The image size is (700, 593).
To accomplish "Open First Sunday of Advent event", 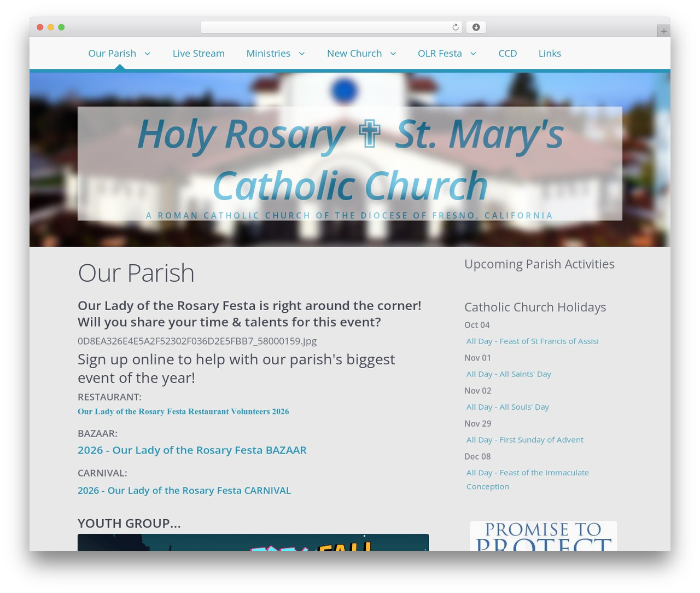I will pyautogui.click(x=524, y=439).
